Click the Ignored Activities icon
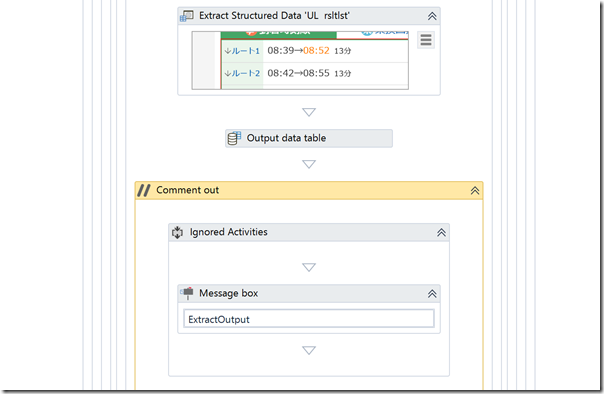604x394 pixels. [x=177, y=232]
